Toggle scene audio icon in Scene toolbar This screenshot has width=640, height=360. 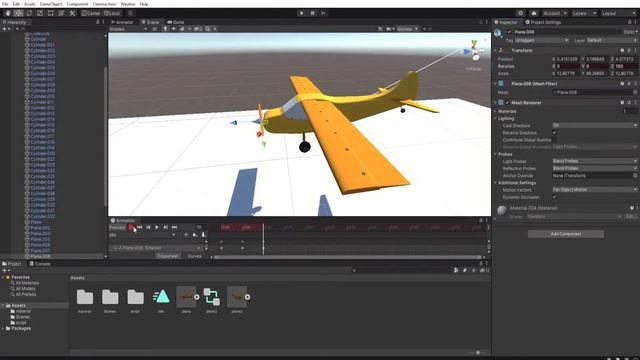(x=174, y=29)
